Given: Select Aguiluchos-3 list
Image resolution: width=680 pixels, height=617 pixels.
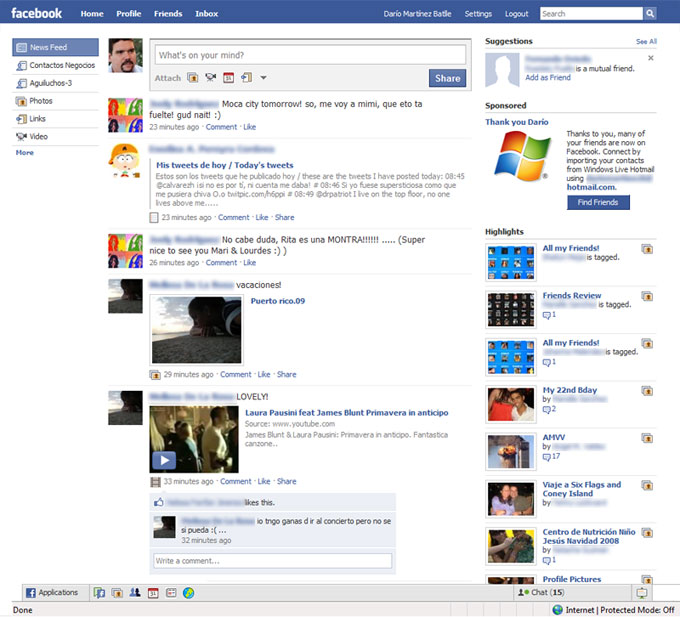Looking at the screenshot, I should point(56,83).
